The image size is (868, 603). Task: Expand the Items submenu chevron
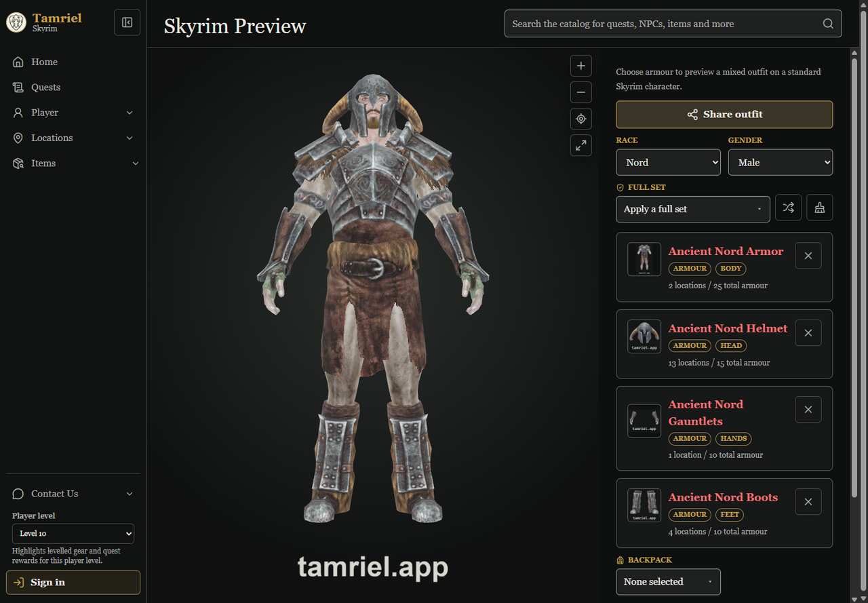pyautogui.click(x=135, y=163)
